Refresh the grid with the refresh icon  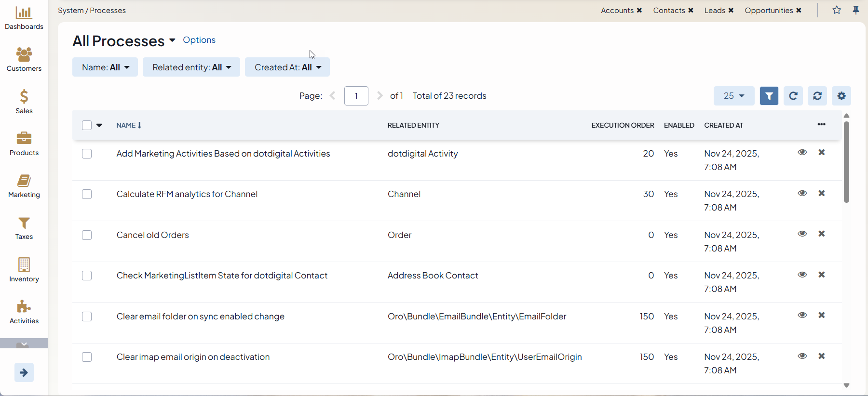(793, 96)
